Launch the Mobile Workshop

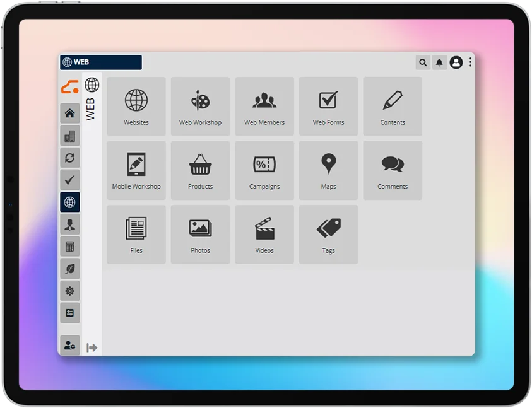coord(136,170)
